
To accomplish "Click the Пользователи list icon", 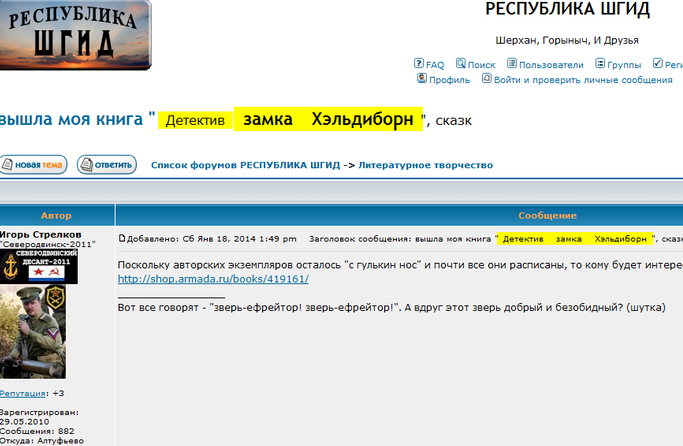I will pyautogui.click(x=512, y=64).
